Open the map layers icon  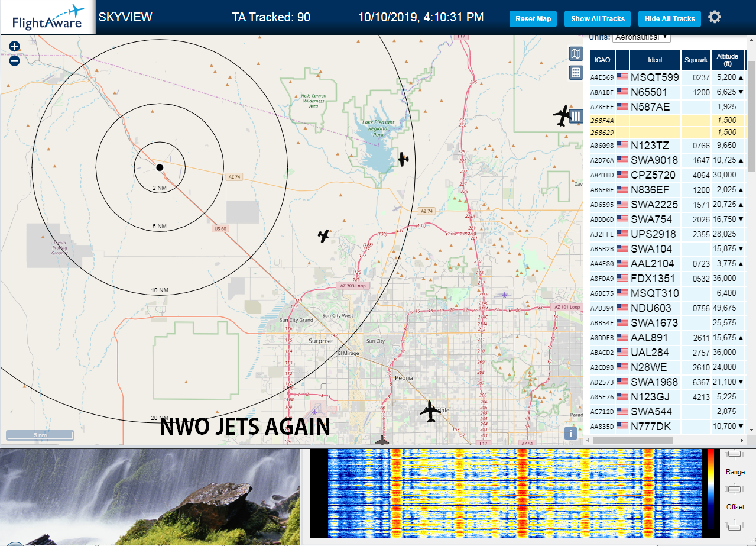coord(575,54)
